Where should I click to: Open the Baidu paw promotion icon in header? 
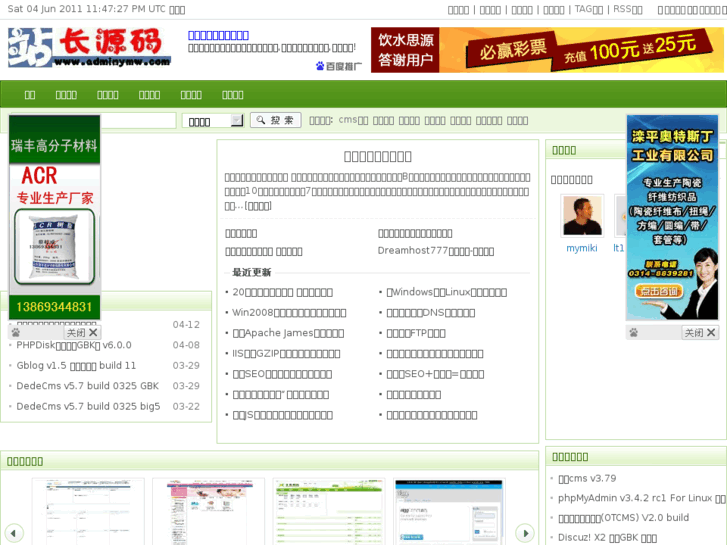coord(339,66)
